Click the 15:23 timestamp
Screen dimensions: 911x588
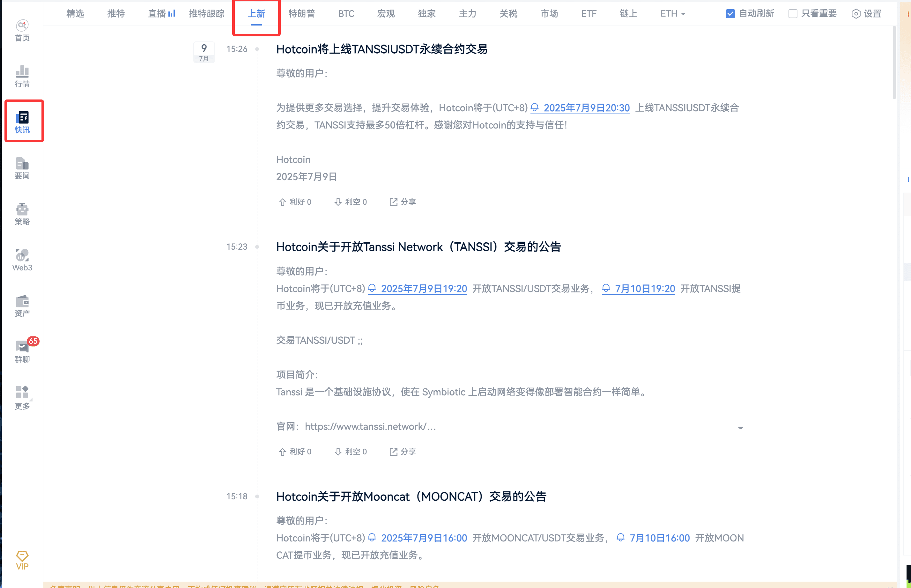[237, 247]
